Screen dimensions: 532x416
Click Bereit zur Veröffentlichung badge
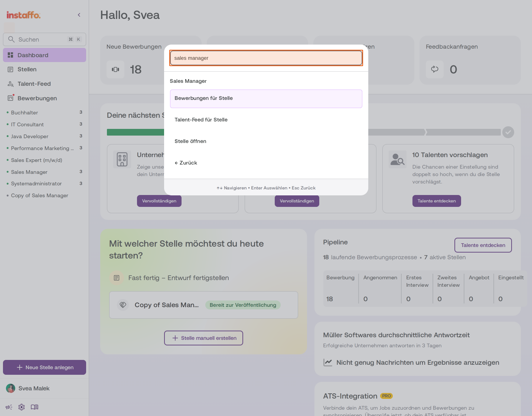click(243, 305)
